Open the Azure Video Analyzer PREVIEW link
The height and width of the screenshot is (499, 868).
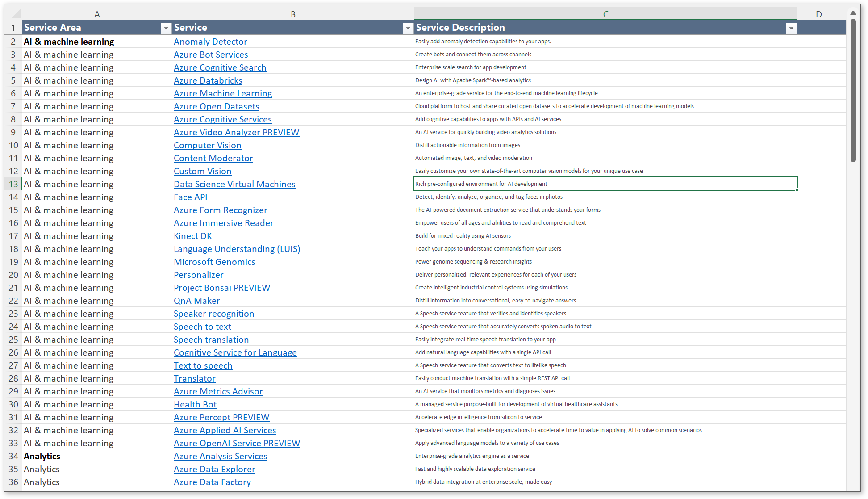(x=237, y=132)
